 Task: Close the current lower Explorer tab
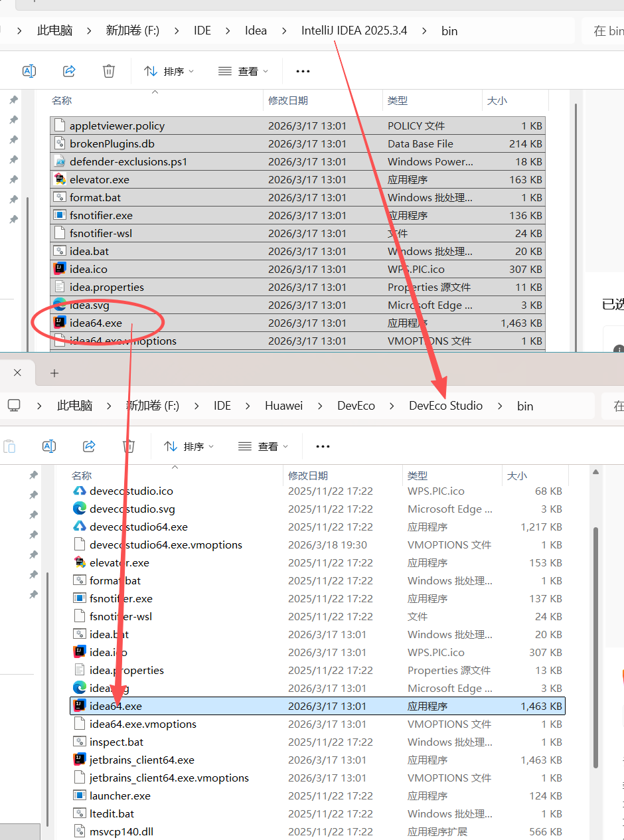[x=17, y=373]
